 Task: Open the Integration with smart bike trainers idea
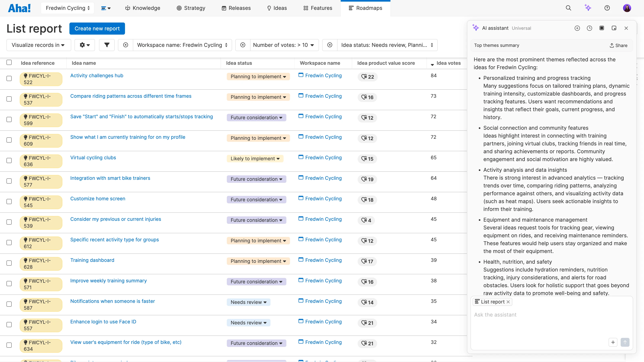point(110,178)
